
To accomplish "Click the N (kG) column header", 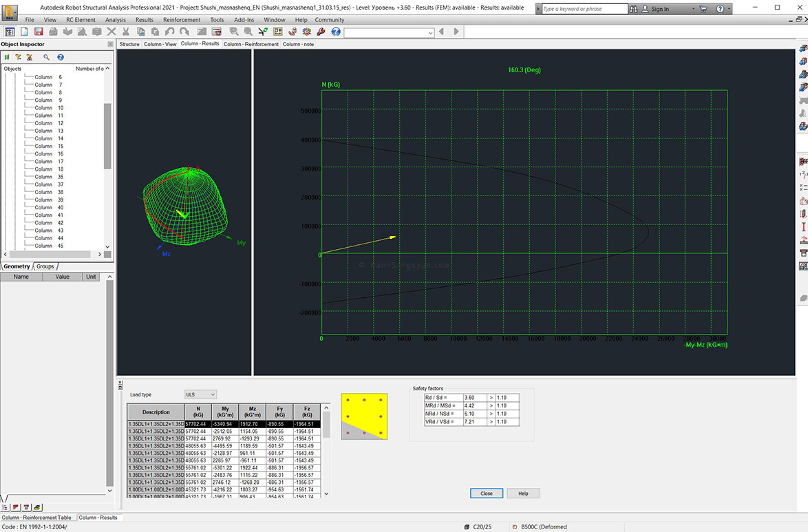I will [198, 412].
